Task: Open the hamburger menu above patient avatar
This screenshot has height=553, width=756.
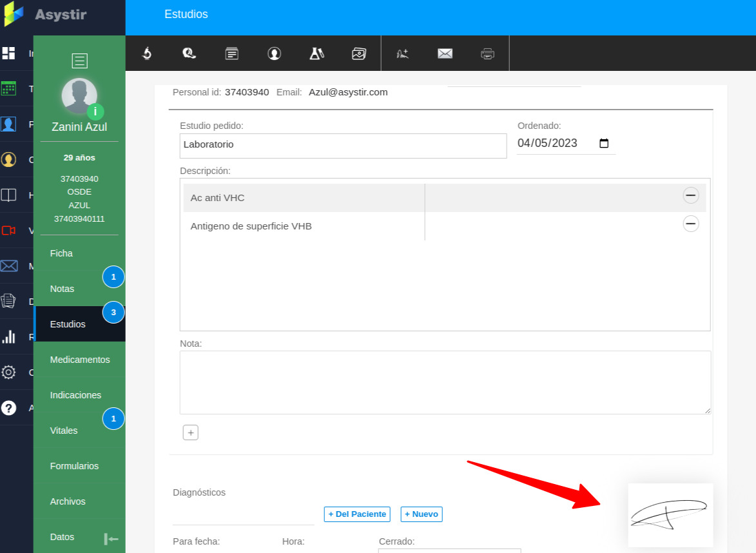Action: point(79,61)
